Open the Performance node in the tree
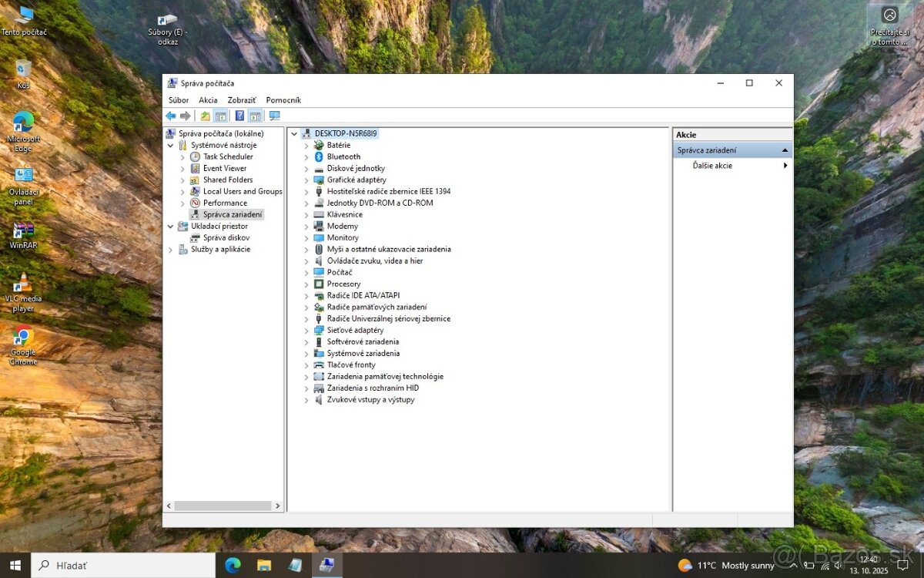The height and width of the screenshot is (578, 924). tap(225, 203)
